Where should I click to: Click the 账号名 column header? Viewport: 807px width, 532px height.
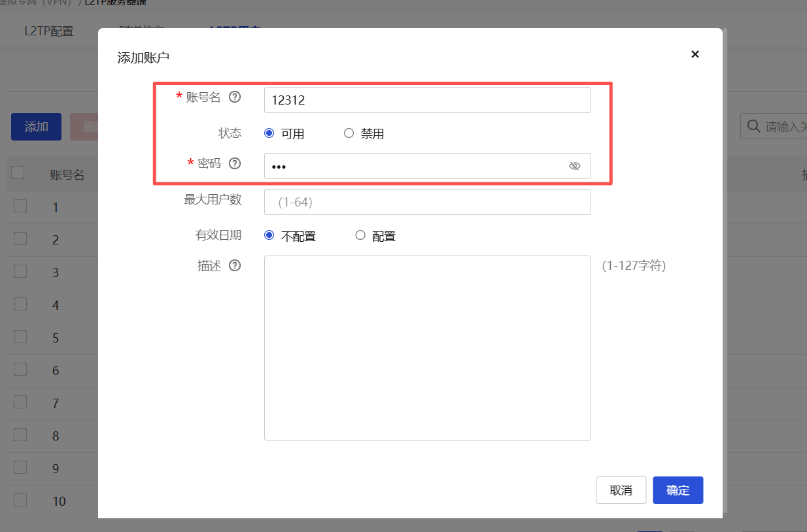[67, 175]
